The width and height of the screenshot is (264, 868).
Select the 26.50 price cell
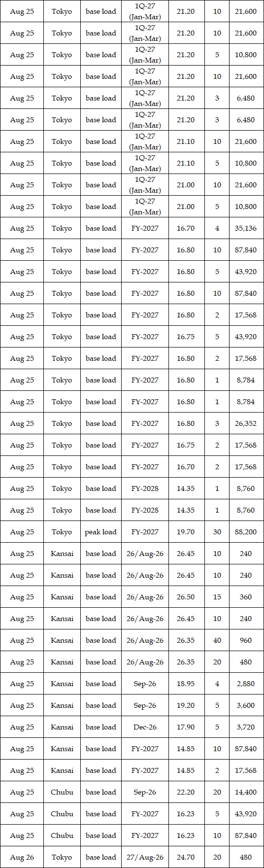[x=186, y=597]
